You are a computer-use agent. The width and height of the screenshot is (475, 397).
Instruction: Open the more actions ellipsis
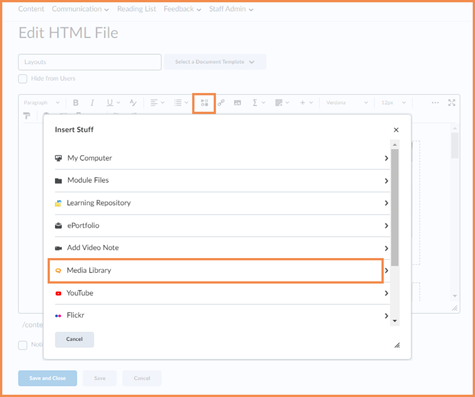[435, 103]
